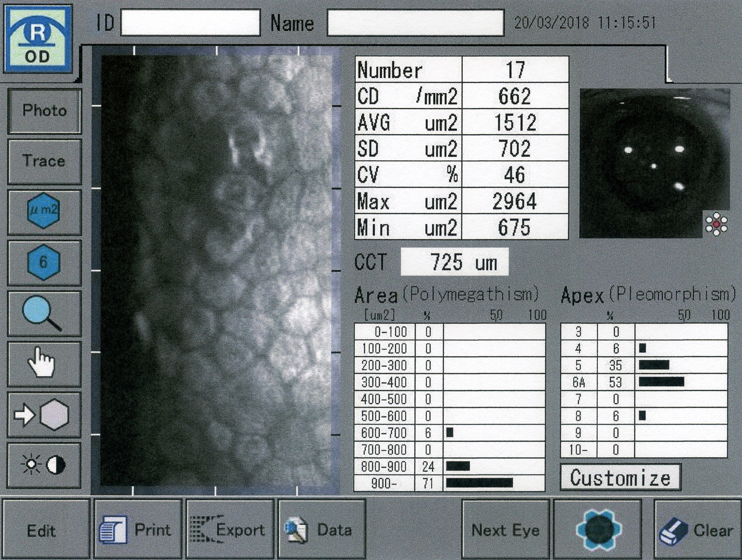The width and height of the screenshot is (742, 560).
Task: Select the µm2 area hexagon tool
Action: (x=44, y=211)
